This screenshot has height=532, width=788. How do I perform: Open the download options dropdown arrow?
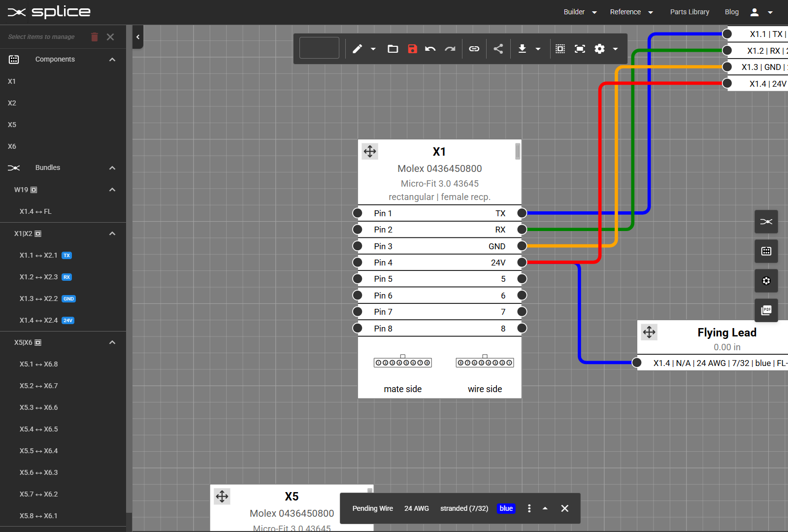pyautogui.click(x=538, y=49)
